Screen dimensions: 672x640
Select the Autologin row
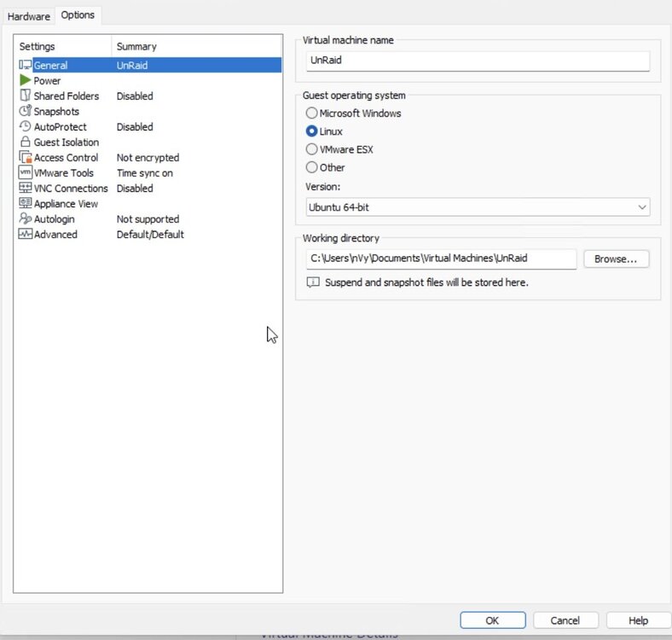[x=149, y=218]
